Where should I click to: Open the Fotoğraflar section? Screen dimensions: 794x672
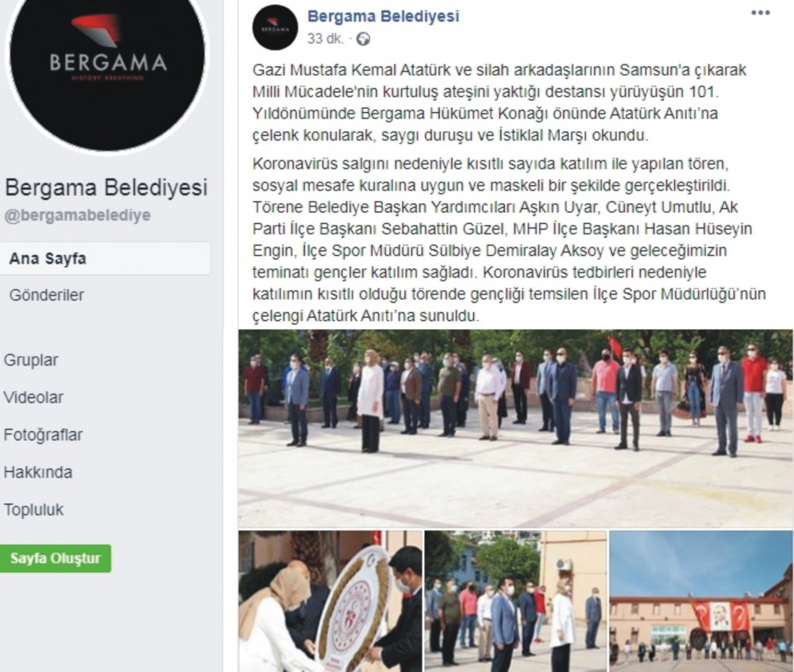pos(43,435)
